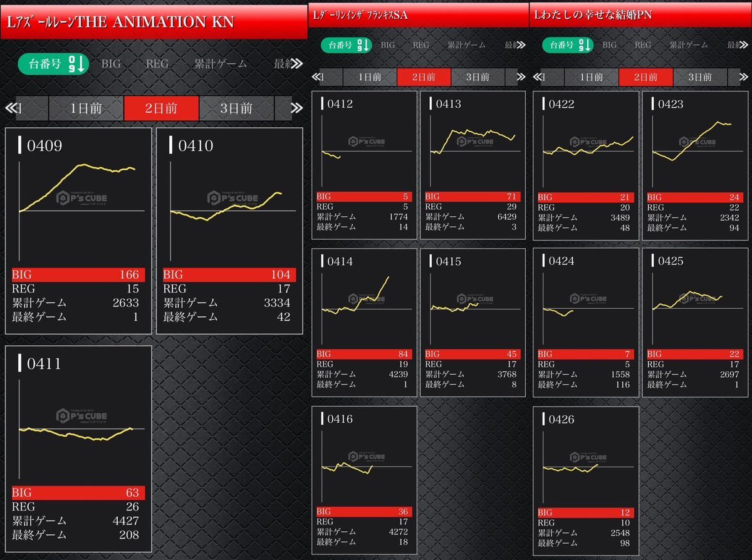Image resolution: width=752 pixels, height=560 pixels.
Task: Tap 台番号 sort button in Darling Franxx panel
Action: click(x=347, y=45)
